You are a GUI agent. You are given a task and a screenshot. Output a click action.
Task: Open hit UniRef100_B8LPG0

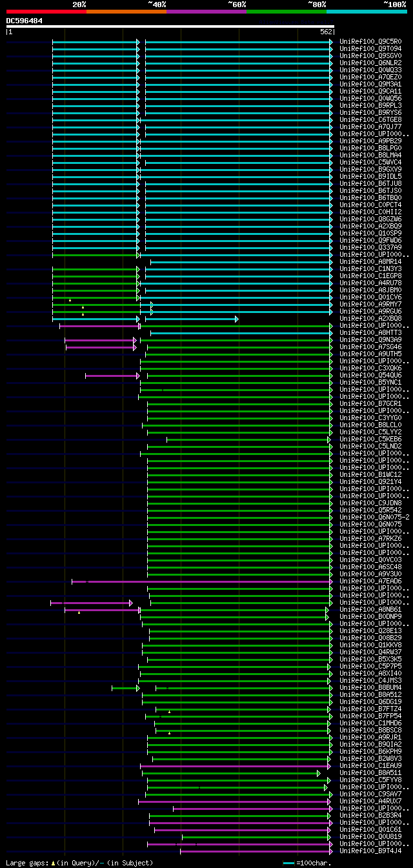click(x=370, y=148)
